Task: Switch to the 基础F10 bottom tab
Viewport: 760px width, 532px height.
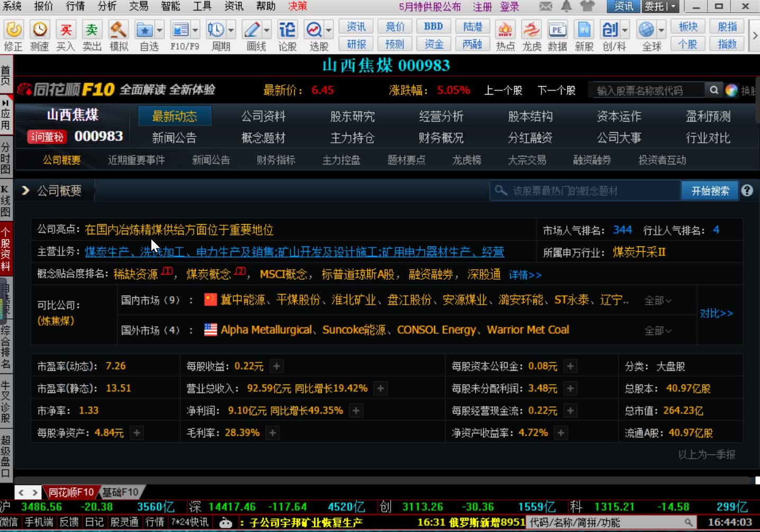Action: 120,492
